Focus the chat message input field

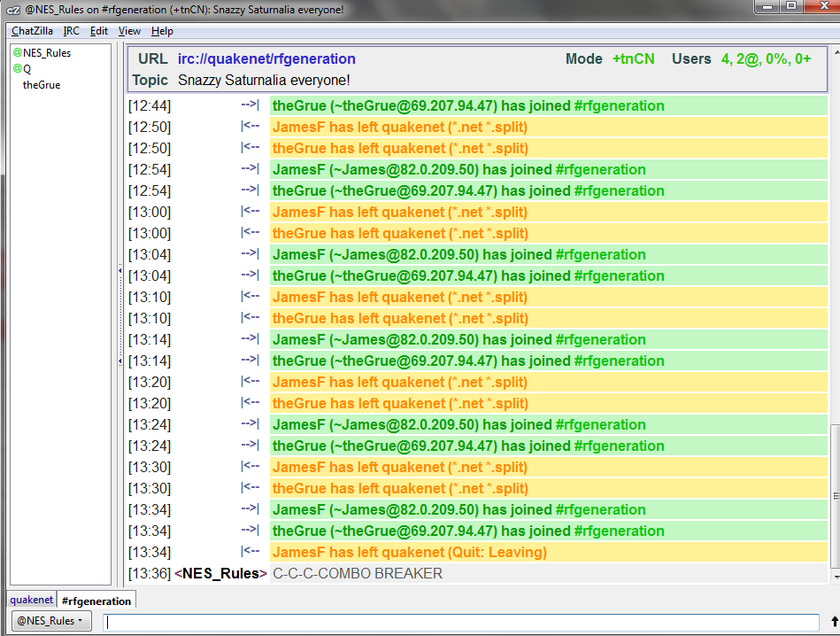[x=460, y=622]
